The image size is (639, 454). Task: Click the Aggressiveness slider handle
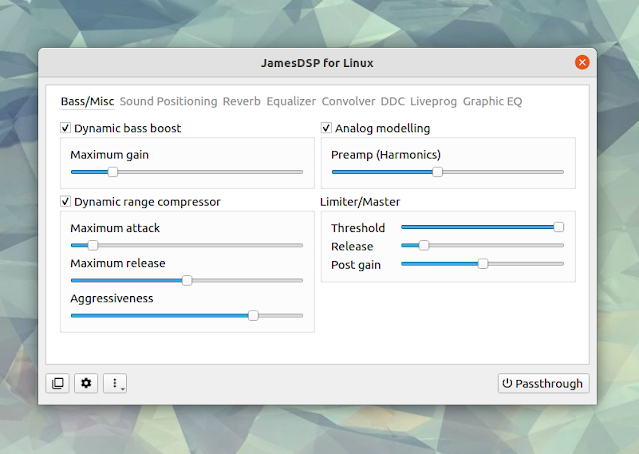tap(253, 315)
